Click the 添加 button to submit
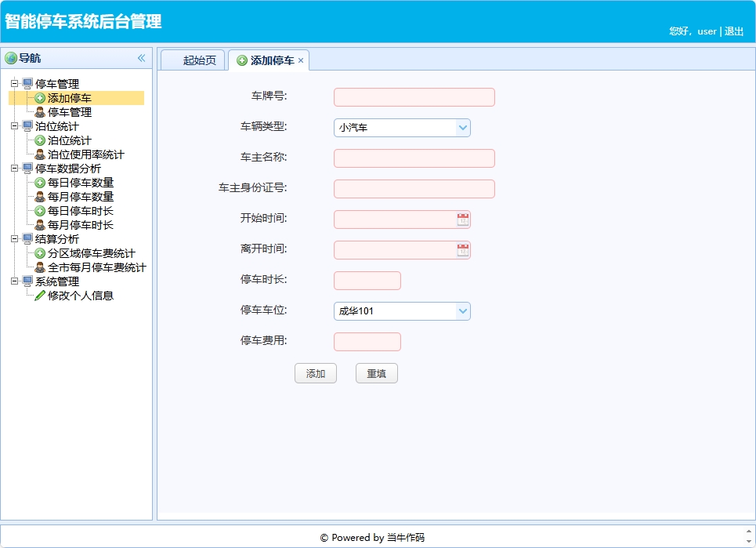 point(315,373)
